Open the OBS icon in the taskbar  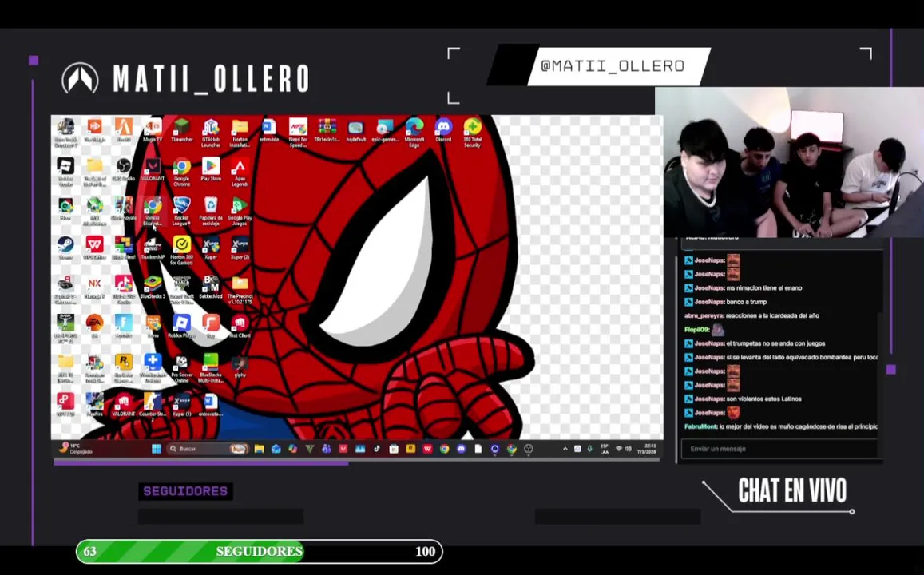[x=529, y=449]
